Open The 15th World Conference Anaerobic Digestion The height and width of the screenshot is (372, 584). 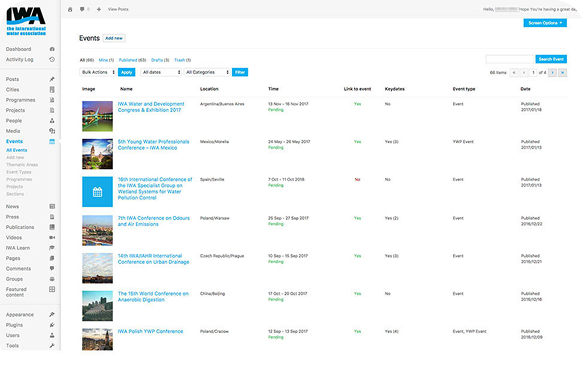(x=153, y=297)
